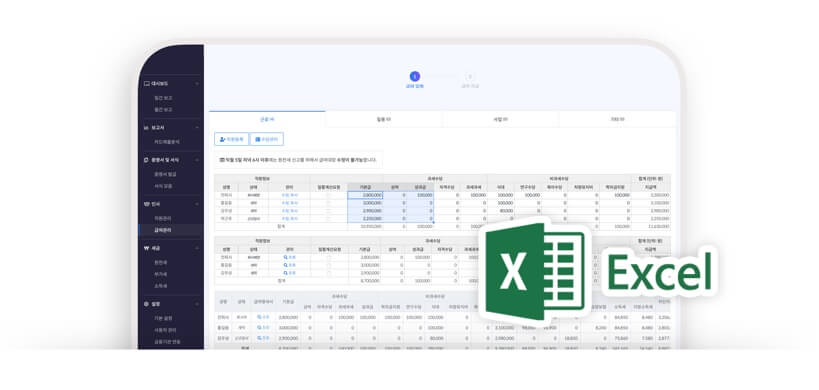The height and width of the screenshot is (390, 819).
Task: Open 서식 모음 in the sidebar
Action: pyautogui.click(x=163, y=186)
